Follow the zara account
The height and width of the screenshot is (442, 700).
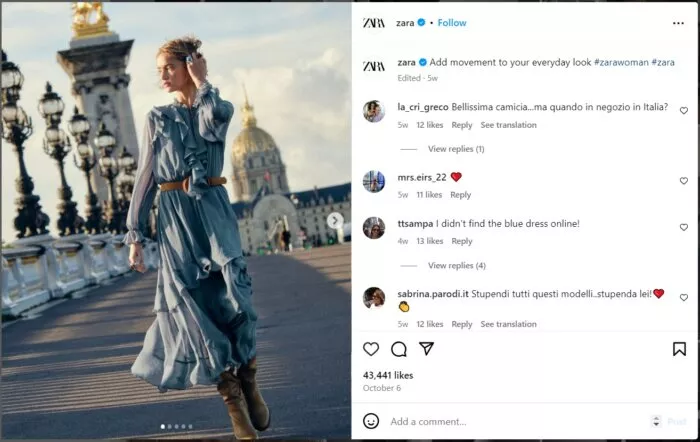pyautogui.click(x=451, y=23)
